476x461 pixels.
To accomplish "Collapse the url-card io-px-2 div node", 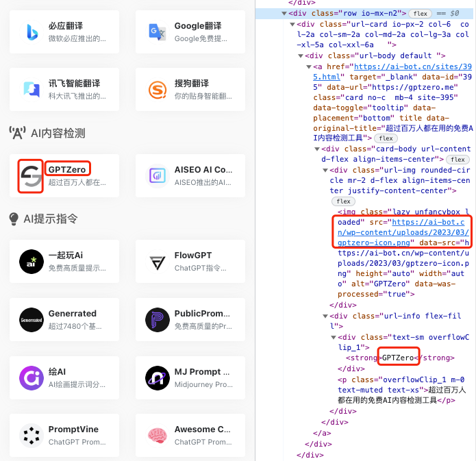I will pyautogui.click(x=292, y=24).
